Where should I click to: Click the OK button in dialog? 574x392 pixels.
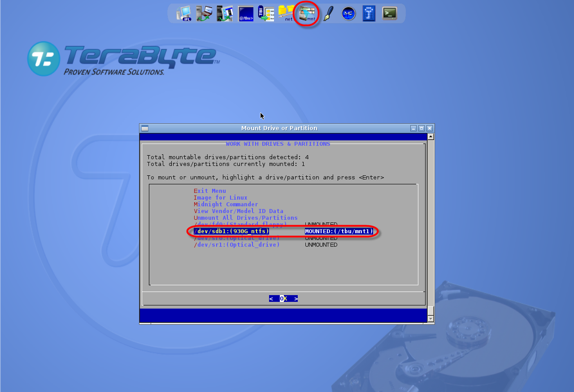[x=283, y=299]
